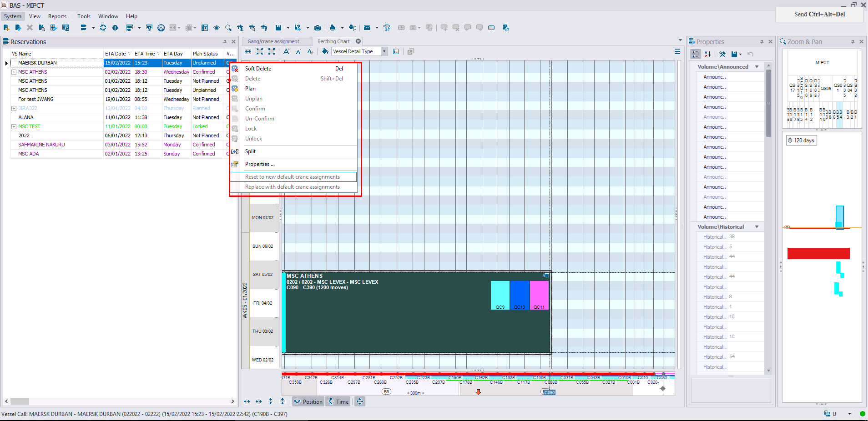The image size is (868, 421).
Task: Click the magenta QC11 crane color block
Action: [540, 295]
